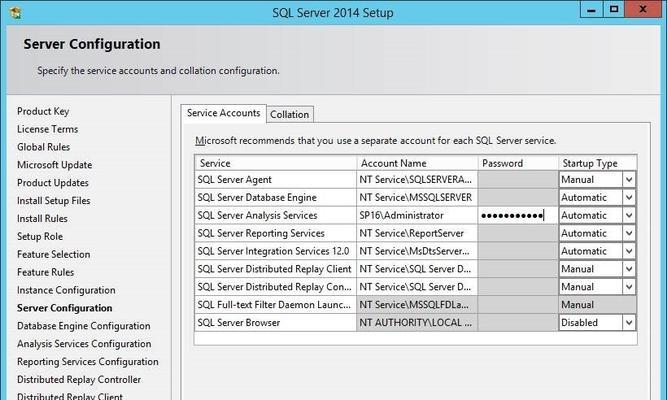
Task: Click the Account Name column header
Action: 417,163
